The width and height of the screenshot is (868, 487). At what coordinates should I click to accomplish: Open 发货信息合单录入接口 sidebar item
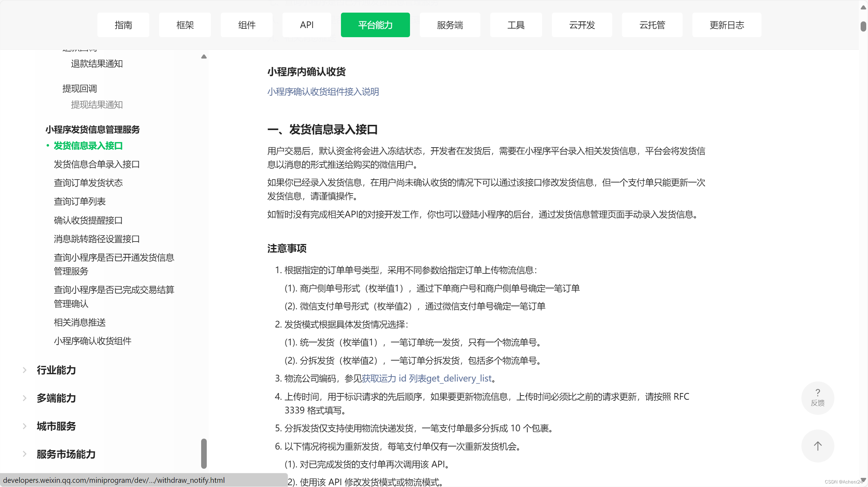97,164
